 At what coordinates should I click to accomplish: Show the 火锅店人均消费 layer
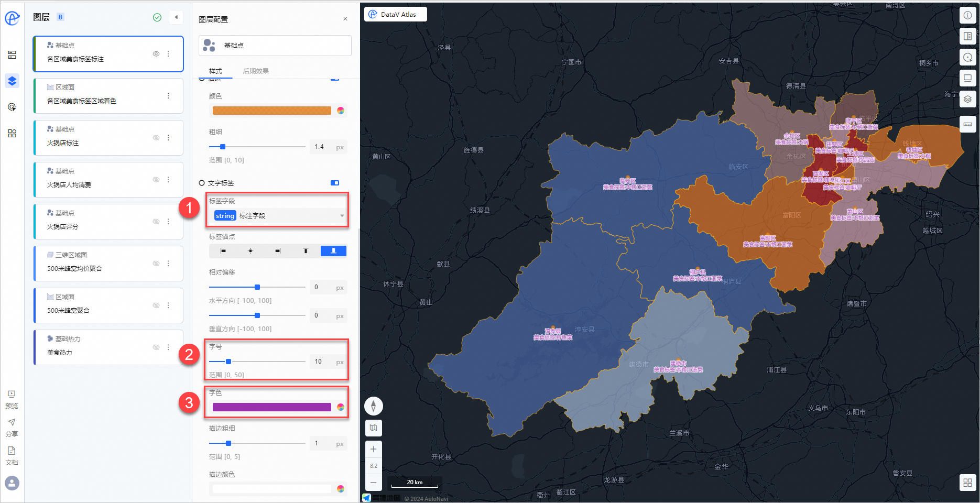[156, 180]
